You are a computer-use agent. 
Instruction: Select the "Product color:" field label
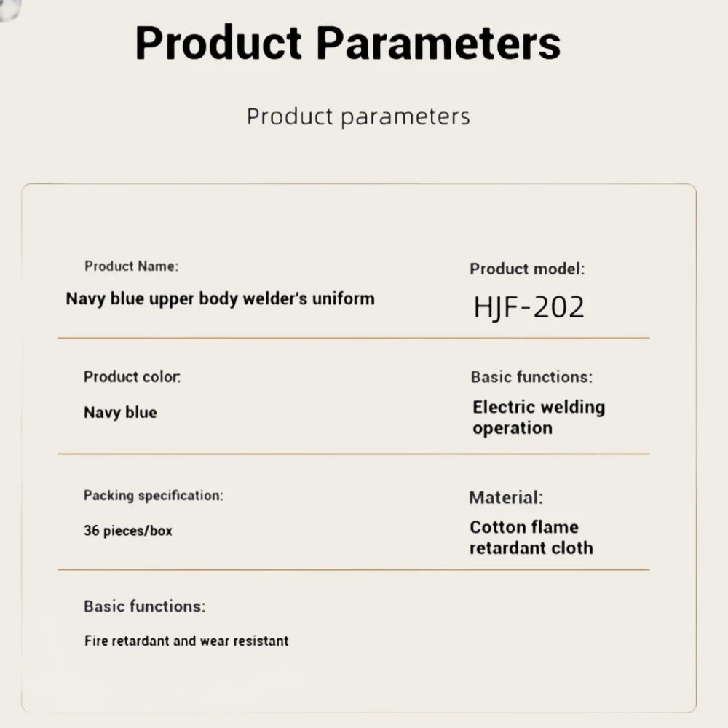[x=132, y=377]
